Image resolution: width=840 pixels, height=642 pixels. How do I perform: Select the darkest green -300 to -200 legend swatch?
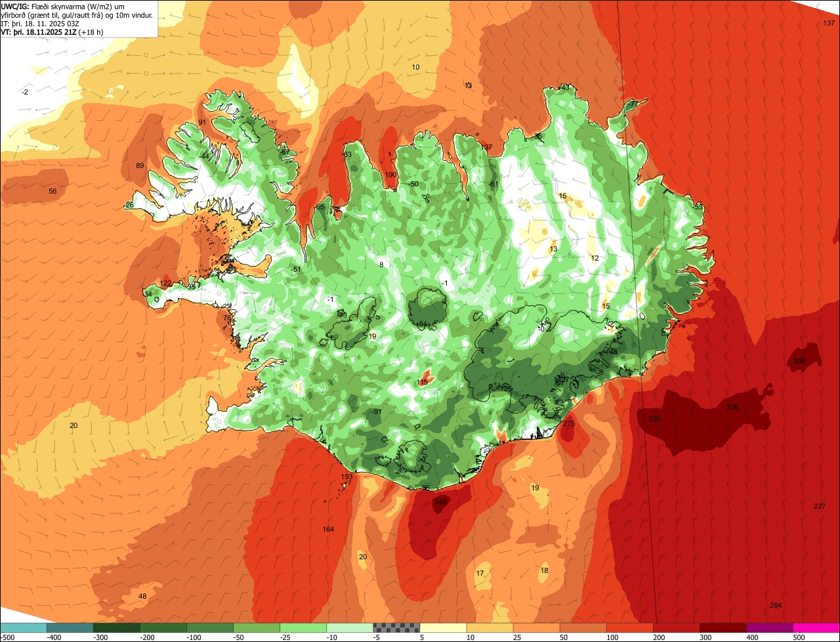tap(116, 628)
